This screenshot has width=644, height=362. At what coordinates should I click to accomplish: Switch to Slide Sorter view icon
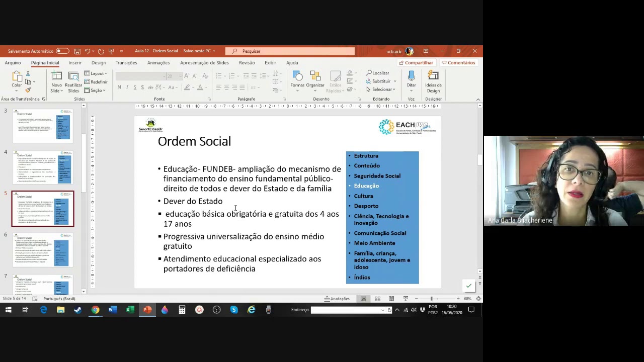tap(377, 299)
